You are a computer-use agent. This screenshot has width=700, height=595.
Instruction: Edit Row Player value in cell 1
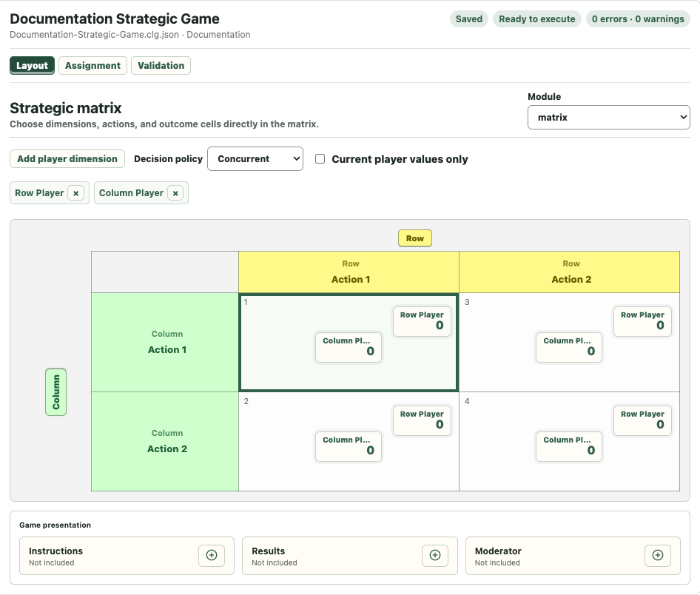(422, 321)
